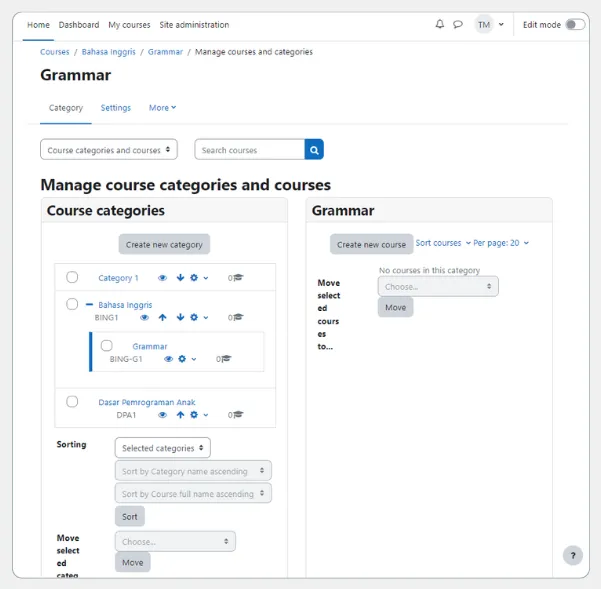Open Choose dropdown for moving courses
The image size is (601, 589).
tap(438, 286)
